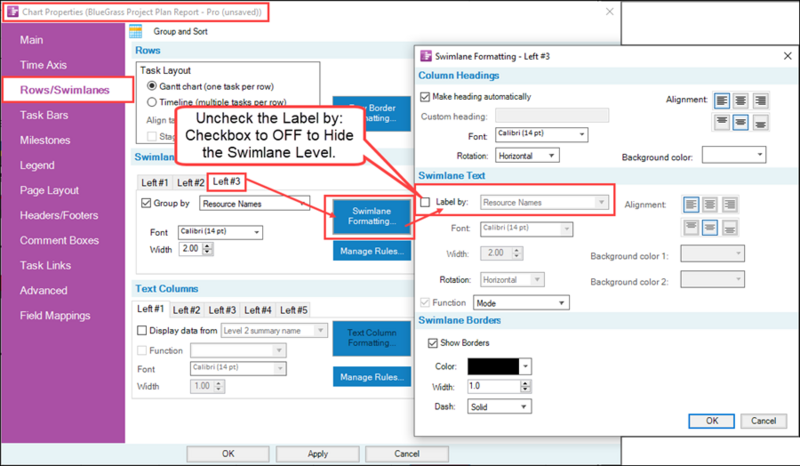Open border Dash style dropdown
Image resolution: width=800 pixels, height=466 pixels.
pyautogui.click(x=499, y=406)
